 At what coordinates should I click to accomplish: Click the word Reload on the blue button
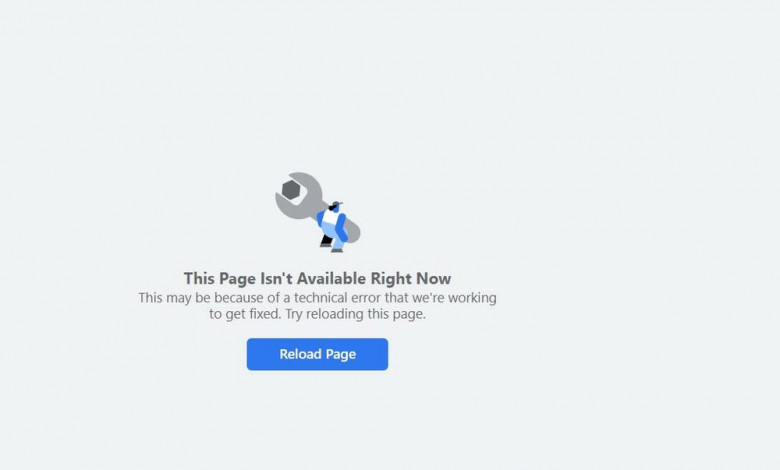tap(300, 354)
